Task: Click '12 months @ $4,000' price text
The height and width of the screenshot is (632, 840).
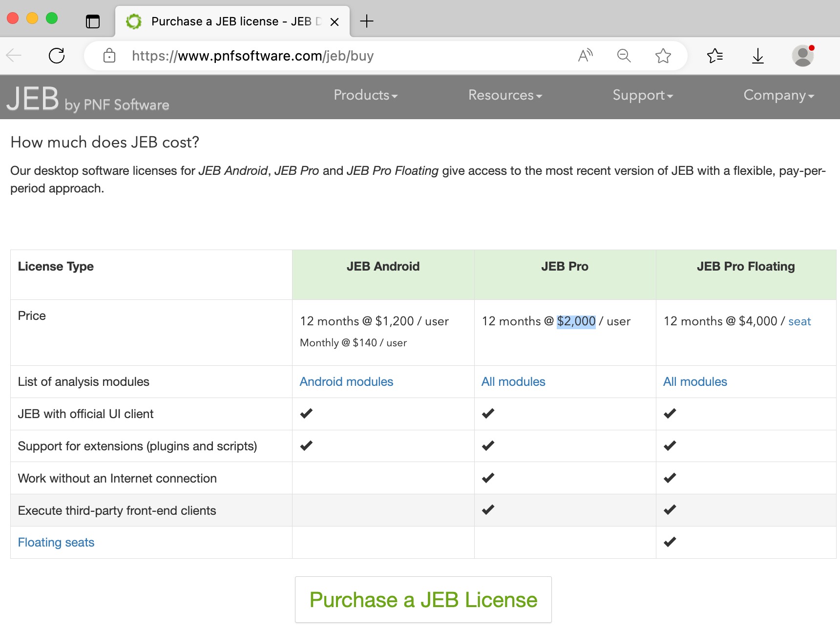Action: click(x=720, y=321)
